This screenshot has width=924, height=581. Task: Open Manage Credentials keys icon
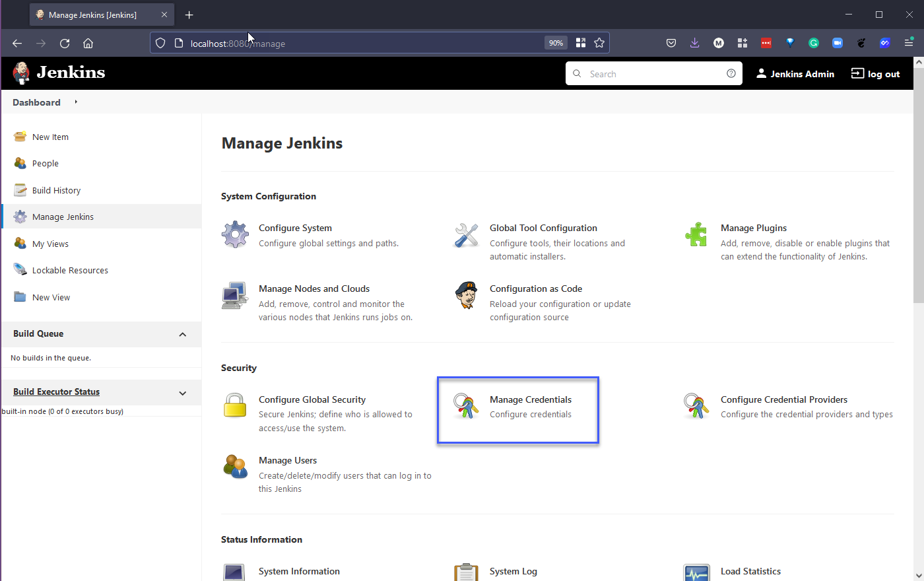coord(466,406)
